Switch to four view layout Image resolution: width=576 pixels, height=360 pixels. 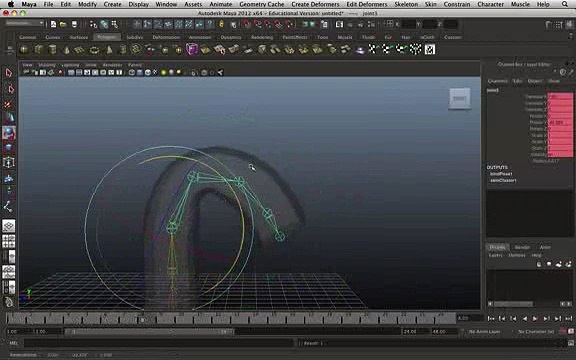point(9,242)
